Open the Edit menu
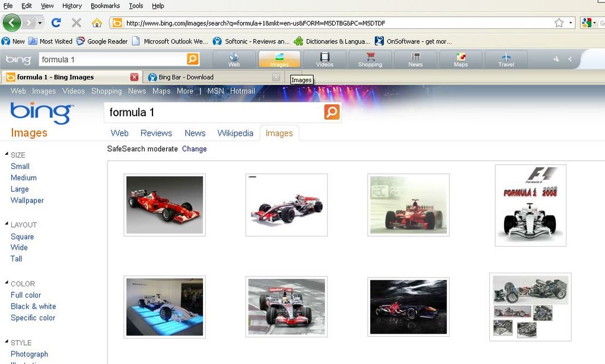 point(27,6)
